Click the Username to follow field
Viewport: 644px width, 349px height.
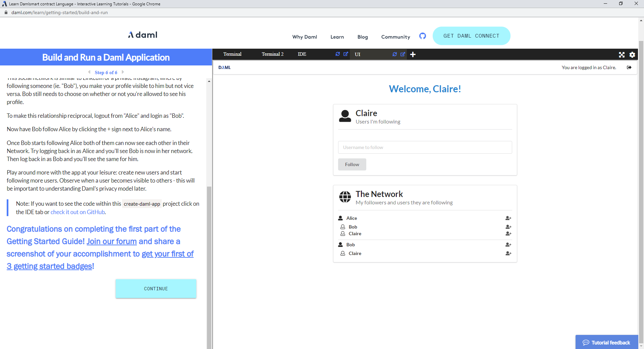tap(425, 147)
